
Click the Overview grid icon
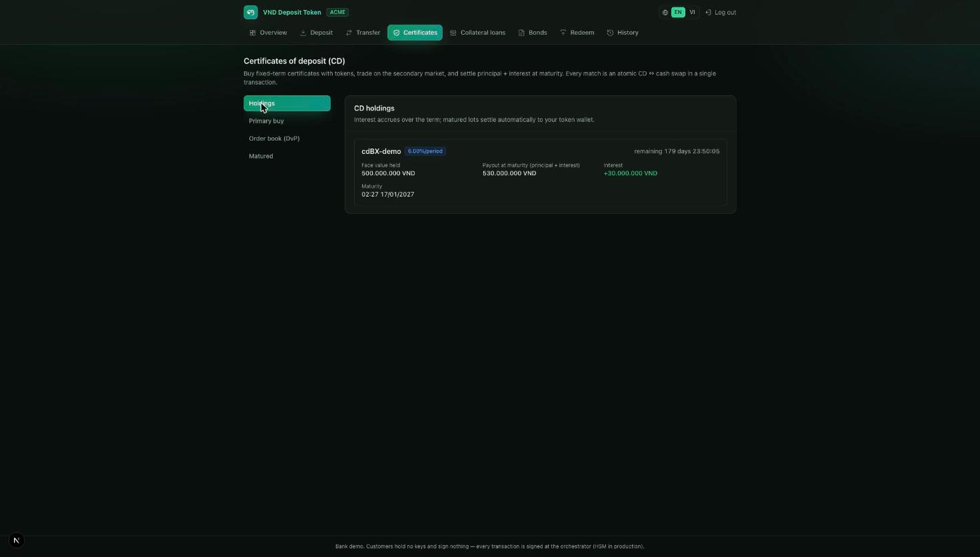[x=253, y=33]
